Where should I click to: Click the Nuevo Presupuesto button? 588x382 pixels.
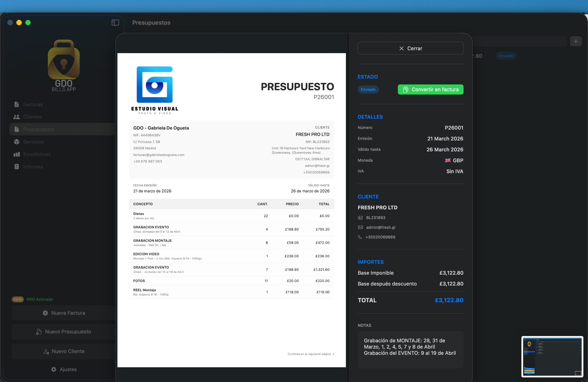point(64,332)
